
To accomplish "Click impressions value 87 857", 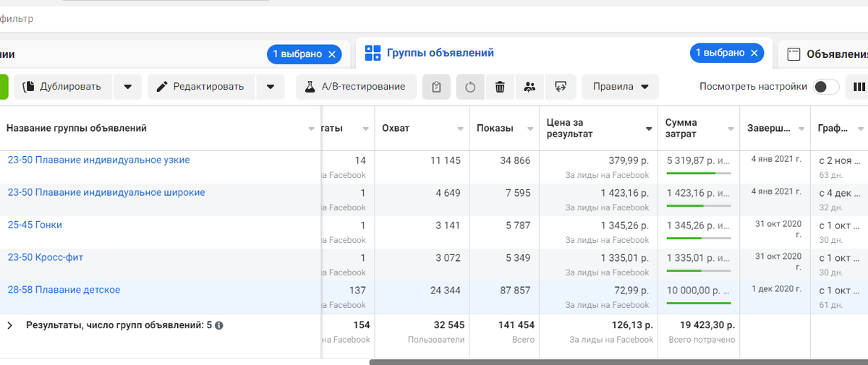I will click(515, 291).
